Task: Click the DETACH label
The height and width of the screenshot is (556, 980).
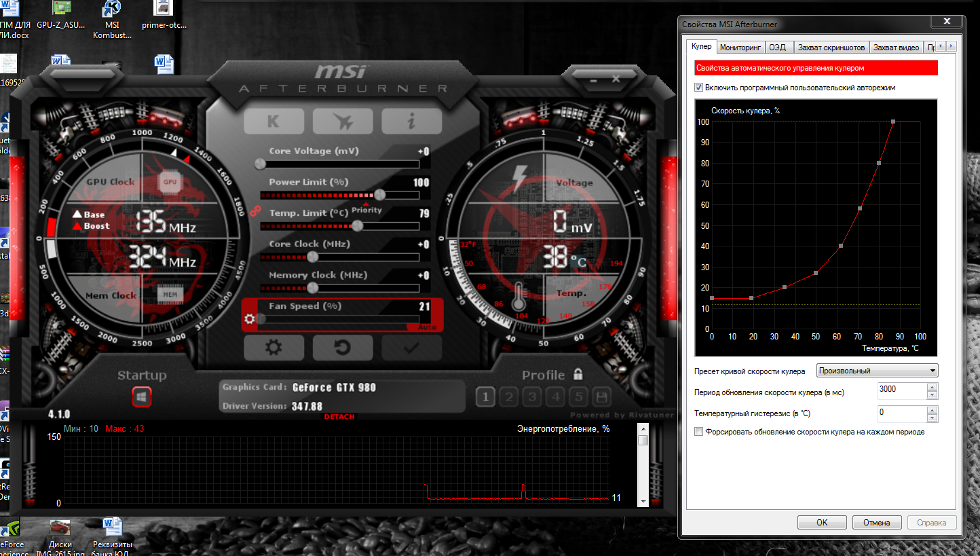Action: click(x=339, y=417)
